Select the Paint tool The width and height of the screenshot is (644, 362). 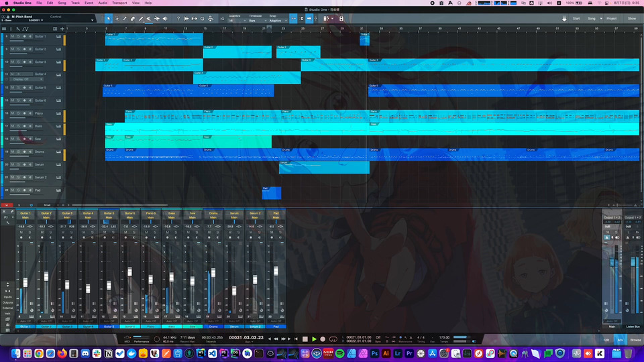tap(141, 19)
